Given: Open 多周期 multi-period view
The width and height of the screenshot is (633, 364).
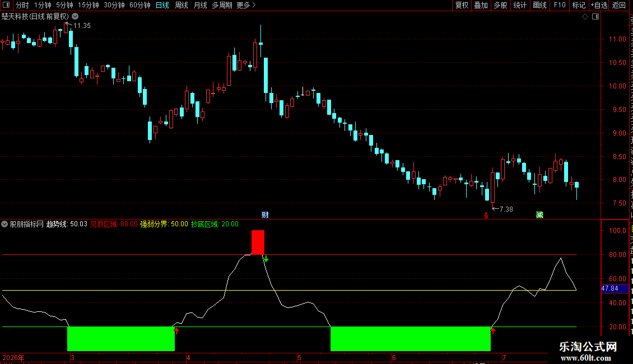Looking at the screenshot, I should coord(222,5).
